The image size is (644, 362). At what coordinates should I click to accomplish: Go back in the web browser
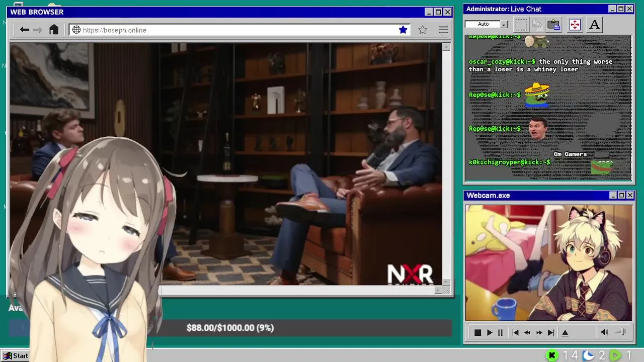(x=24, y=30)
